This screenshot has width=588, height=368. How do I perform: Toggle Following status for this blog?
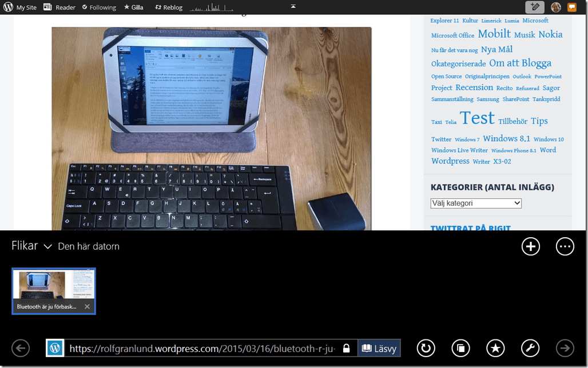click(99, 7)
